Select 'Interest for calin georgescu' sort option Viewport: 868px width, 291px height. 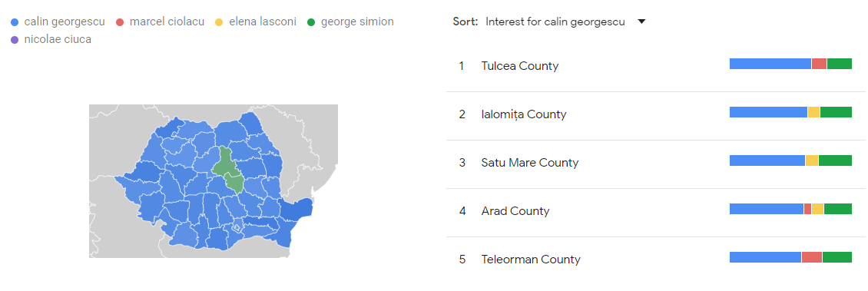pos(555,22)
